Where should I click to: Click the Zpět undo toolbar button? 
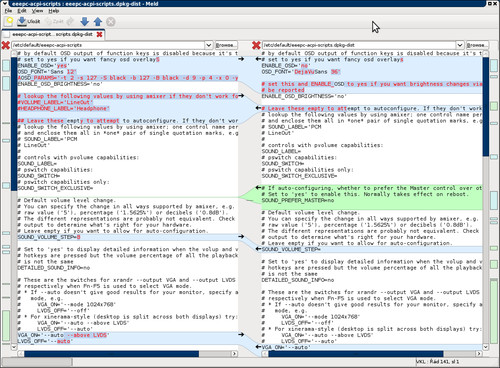click(55, 22)
